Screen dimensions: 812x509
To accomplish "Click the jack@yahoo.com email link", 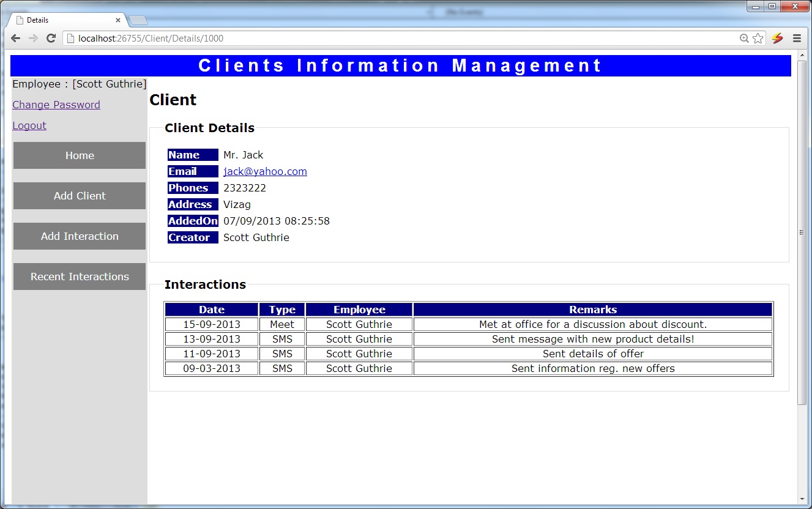I will [x=265, y=171].
